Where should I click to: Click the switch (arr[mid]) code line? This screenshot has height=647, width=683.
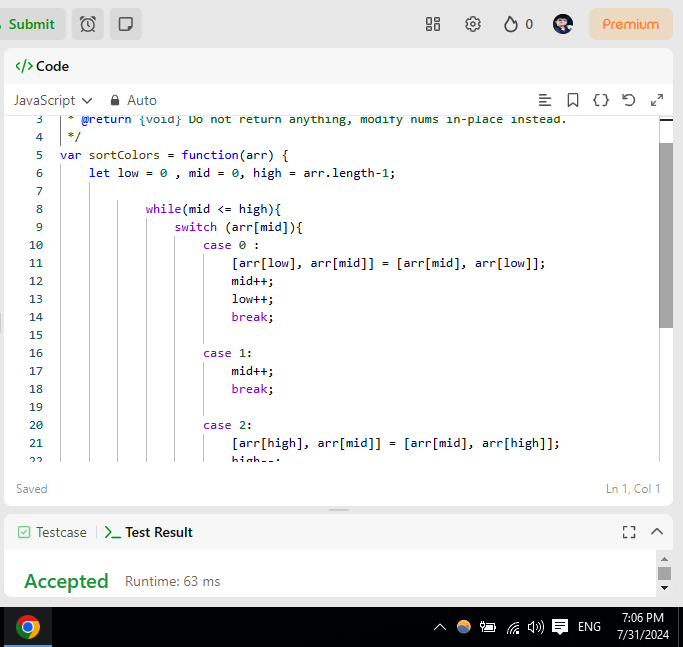pyautogui.click(x=238, y=227)
